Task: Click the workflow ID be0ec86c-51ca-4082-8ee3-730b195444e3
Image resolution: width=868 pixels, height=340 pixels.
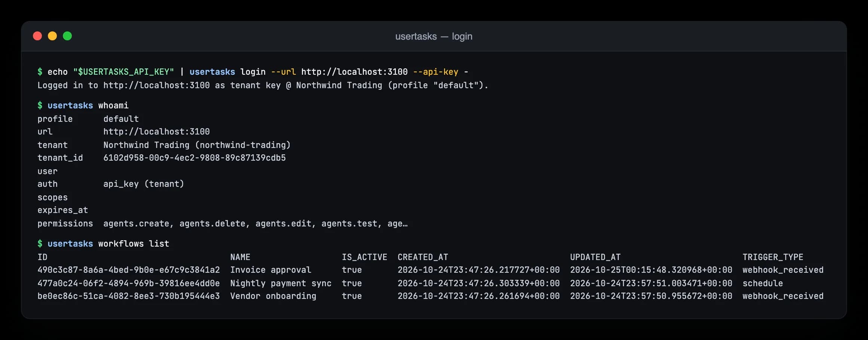Action: pos(129,296)
